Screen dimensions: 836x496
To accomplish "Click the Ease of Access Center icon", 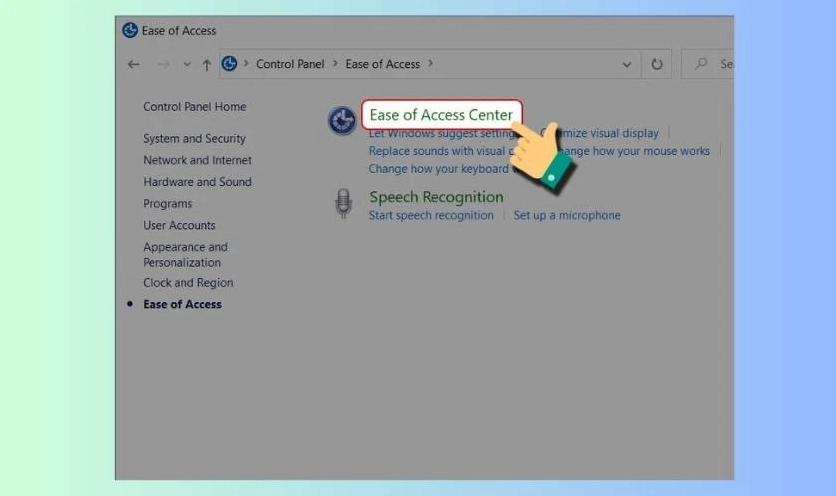I will 342,121.
